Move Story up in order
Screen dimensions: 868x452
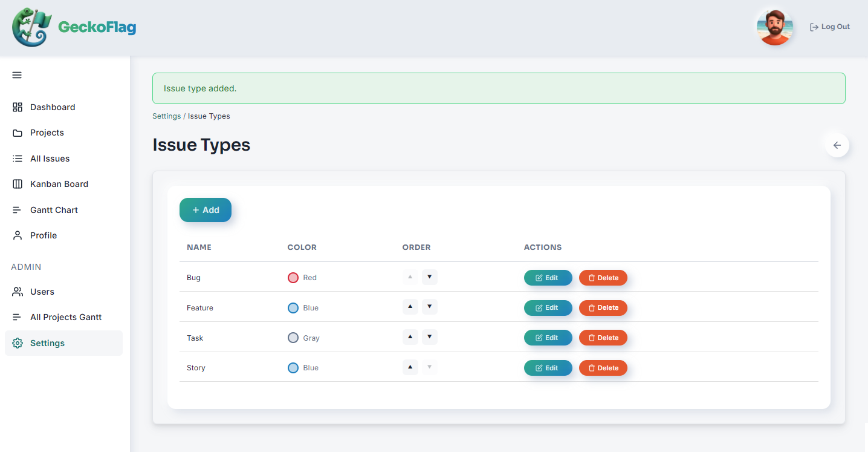[x=410, y=367]
